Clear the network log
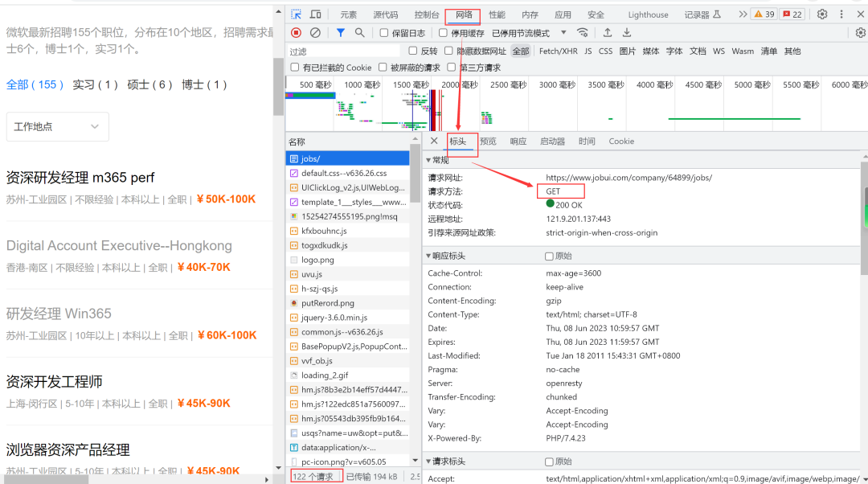This screenshot has width=868, height=484. tap(315, 33)
